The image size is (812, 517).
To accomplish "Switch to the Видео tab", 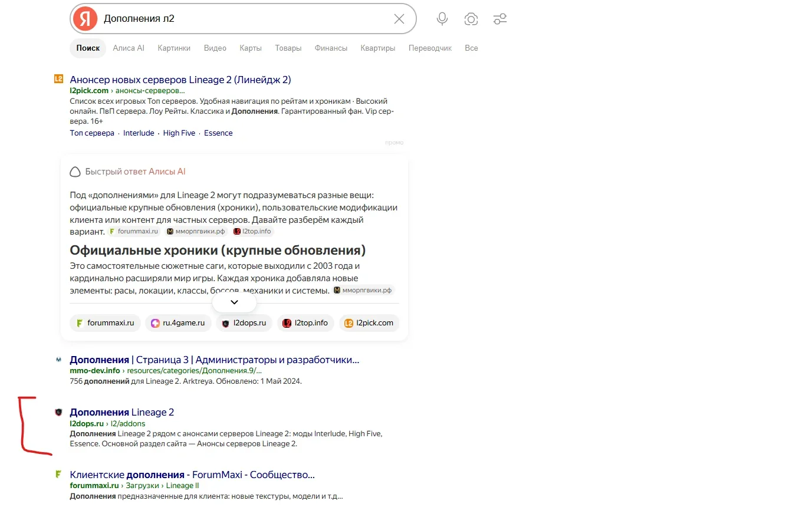I will tap(215, 48).
